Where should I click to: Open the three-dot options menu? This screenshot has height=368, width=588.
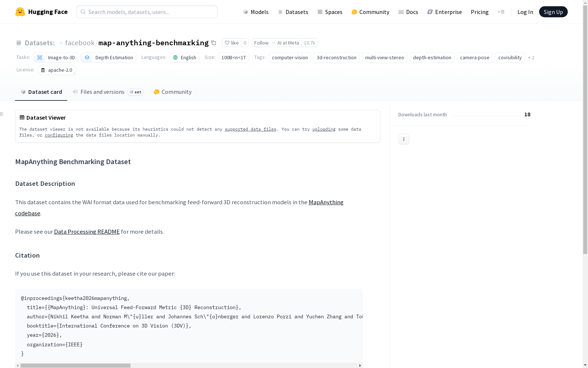pos(404,139)
